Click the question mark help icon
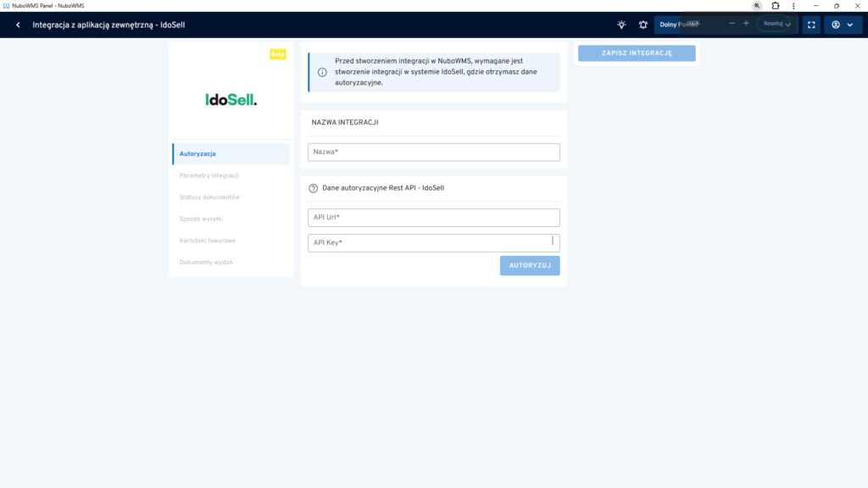The image size is (868, 488). click(x=313, y=188)
